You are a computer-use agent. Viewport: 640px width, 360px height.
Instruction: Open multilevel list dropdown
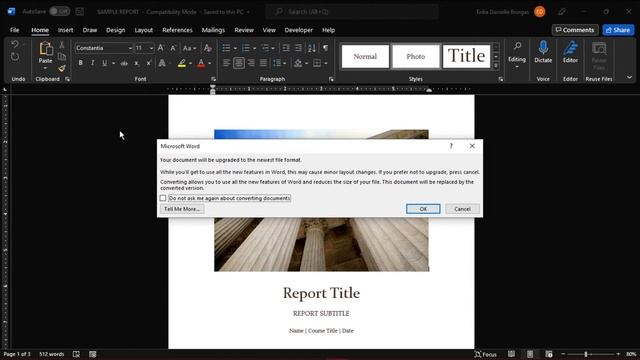coord(273,48)
